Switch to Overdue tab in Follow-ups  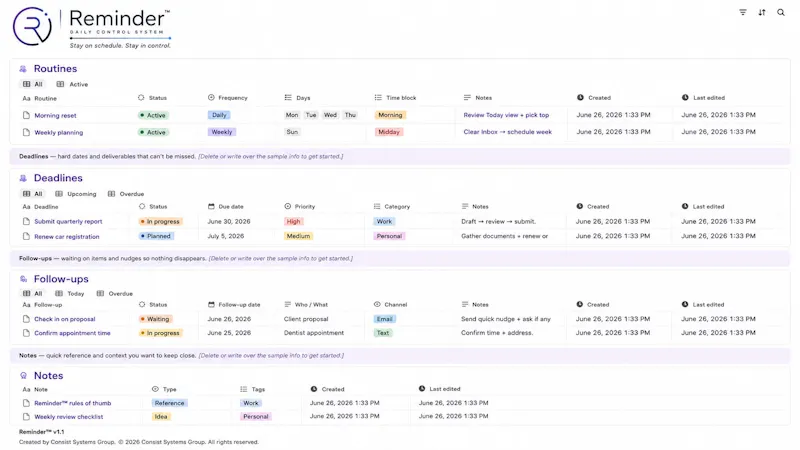point(115,293)
